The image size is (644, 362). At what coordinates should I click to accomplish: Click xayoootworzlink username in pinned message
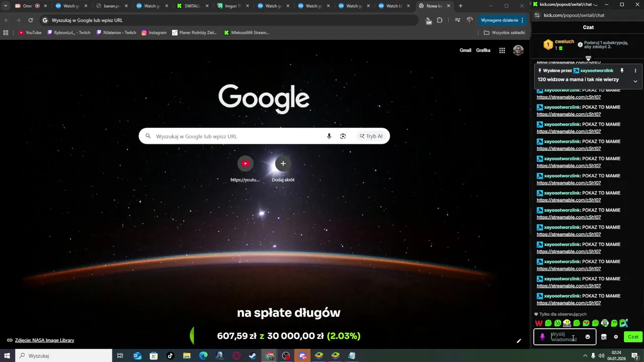tap(597, 71)
